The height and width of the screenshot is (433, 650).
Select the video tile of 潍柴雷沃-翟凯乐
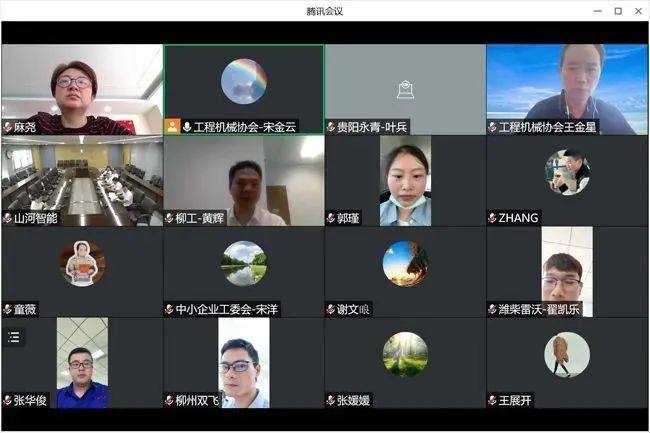[x=567, y=270]
